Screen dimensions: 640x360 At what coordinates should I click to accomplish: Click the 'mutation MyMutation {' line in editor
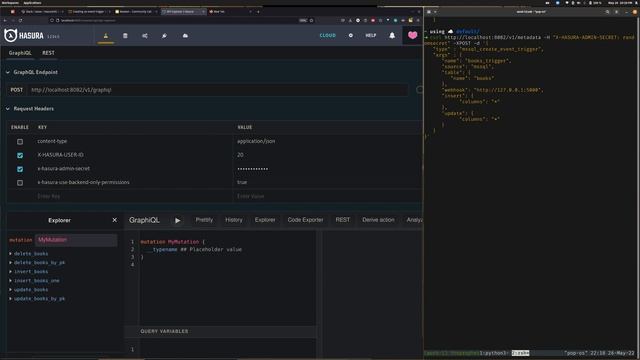pyautogui.click(x=173, y=242)
